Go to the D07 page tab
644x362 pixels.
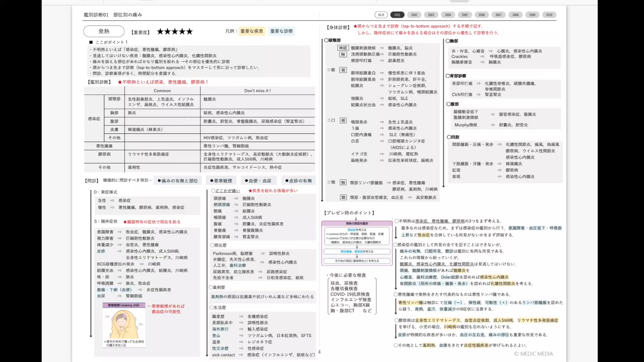[x=498, y=15]
